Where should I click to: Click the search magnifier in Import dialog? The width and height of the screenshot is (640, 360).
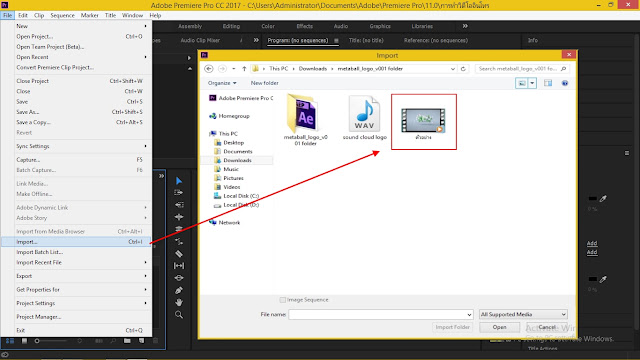point(564,69)
